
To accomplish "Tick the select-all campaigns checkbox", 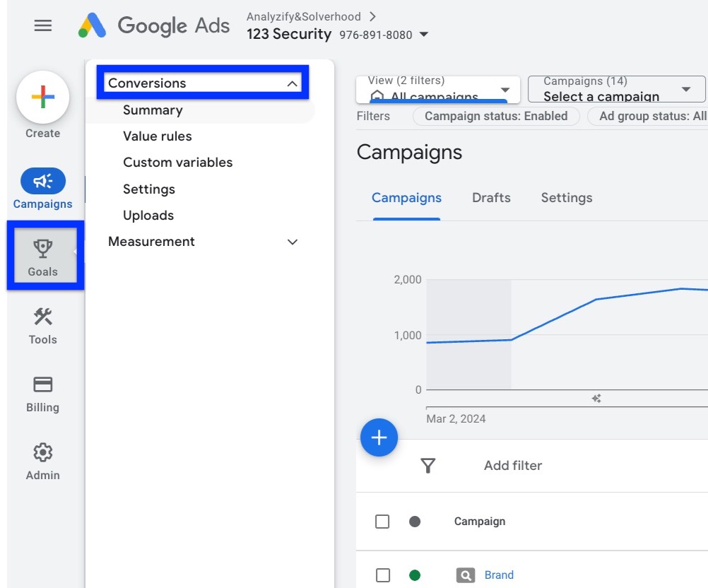I will click(x=382, y=522).
